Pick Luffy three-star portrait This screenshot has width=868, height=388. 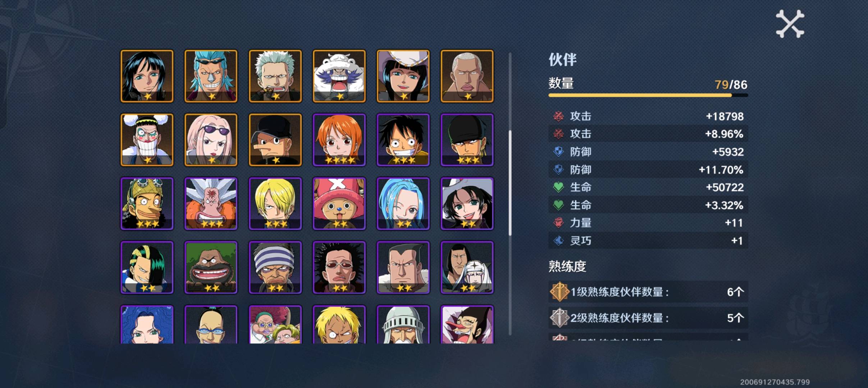(403, 140)
